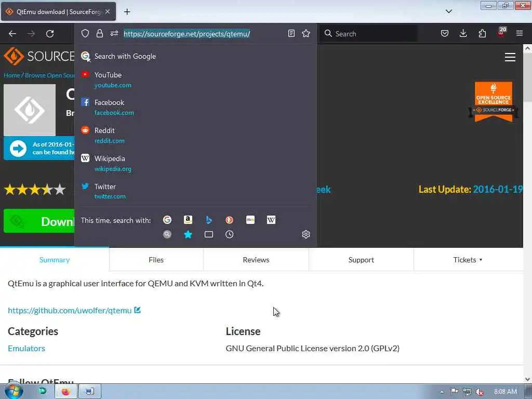Select the Reddit suggestion
532x399 pixels.
[195, 135]
